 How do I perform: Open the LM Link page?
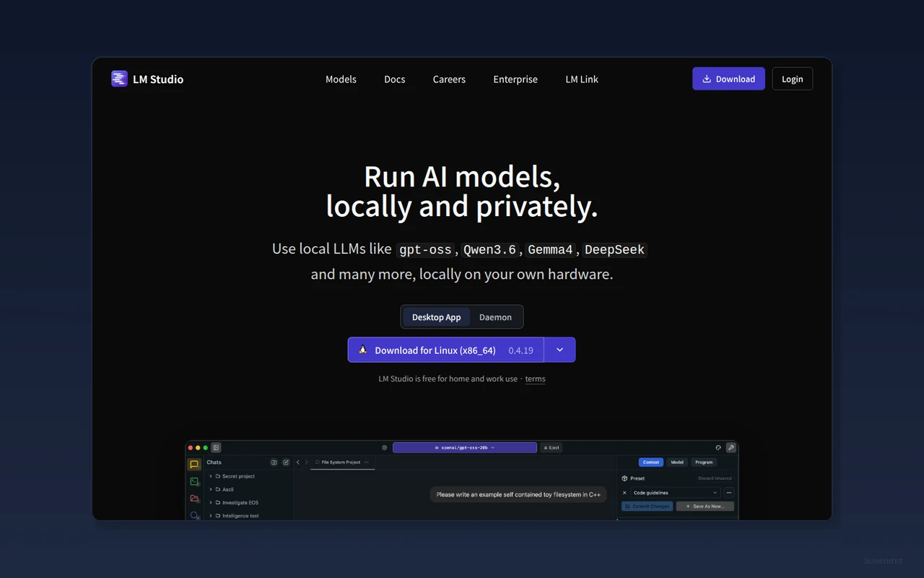pyautogui.click(x=582, y=79)
